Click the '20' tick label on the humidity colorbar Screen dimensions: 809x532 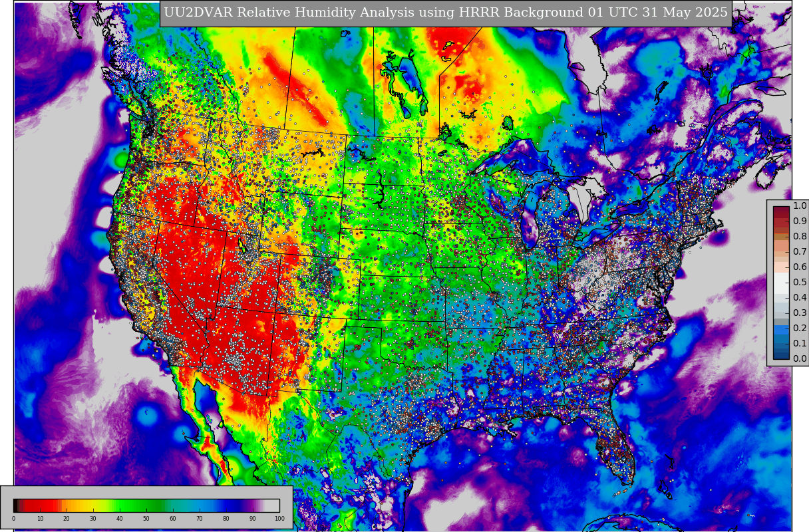coord(67,519)
